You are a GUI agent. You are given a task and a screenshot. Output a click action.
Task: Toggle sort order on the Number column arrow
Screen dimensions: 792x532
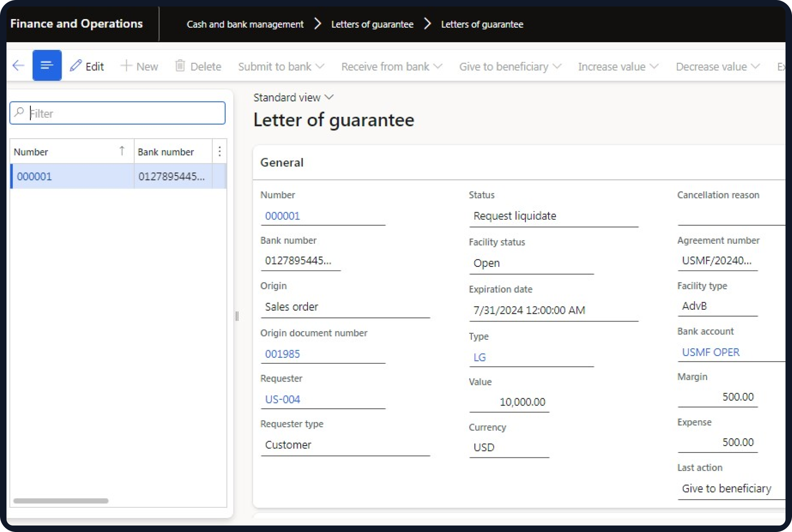tap(122, 151)
